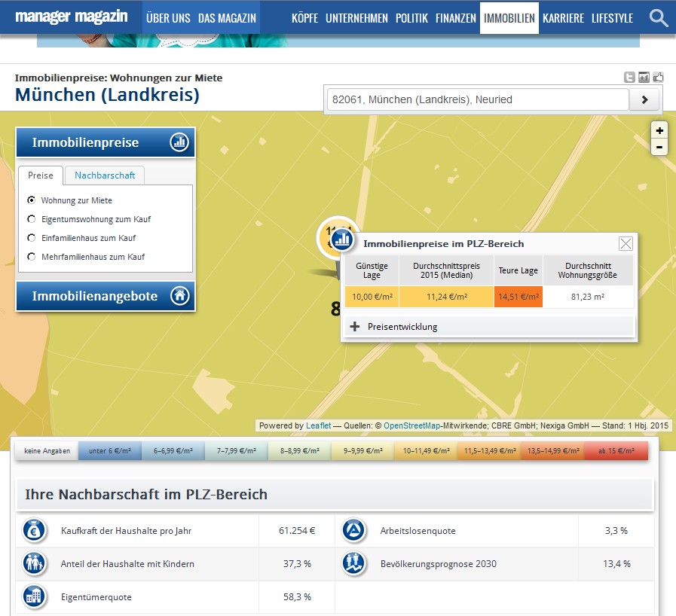The width and height of the screenshot is (676, 616).
Task: Click the 9–9,99 €/m² legend swatch
Action: point(363,450)
